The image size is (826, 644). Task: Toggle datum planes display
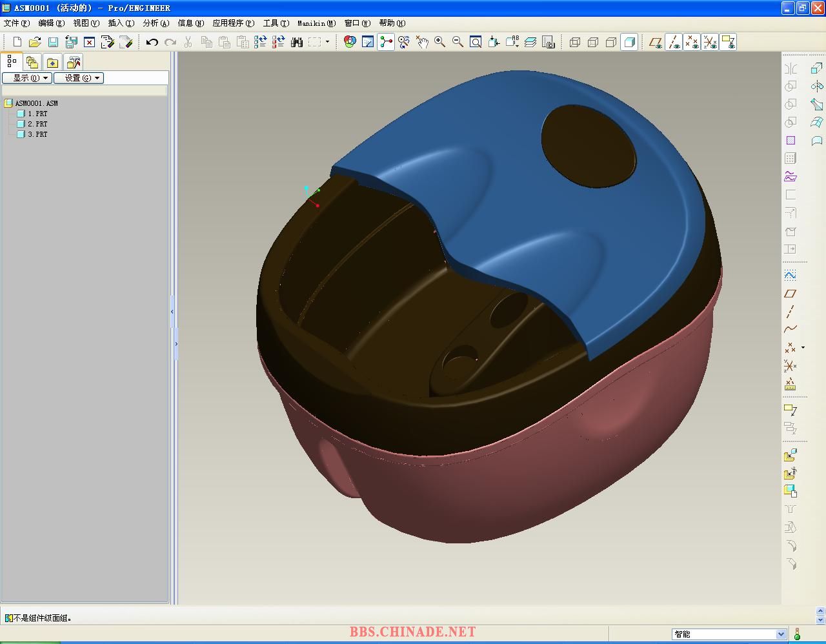[x=656, y=43]
